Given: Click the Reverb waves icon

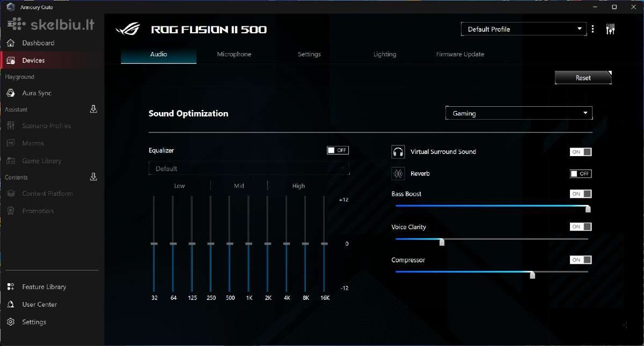Looking at the screenshot, I should pyautogui.click(x=398, y=174).
